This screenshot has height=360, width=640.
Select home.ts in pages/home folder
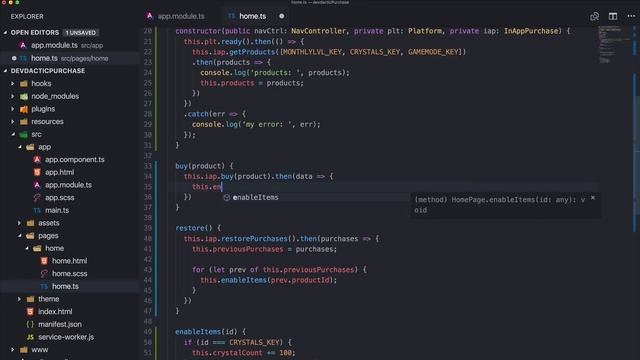pyautogui.click(x=65, y=286)
